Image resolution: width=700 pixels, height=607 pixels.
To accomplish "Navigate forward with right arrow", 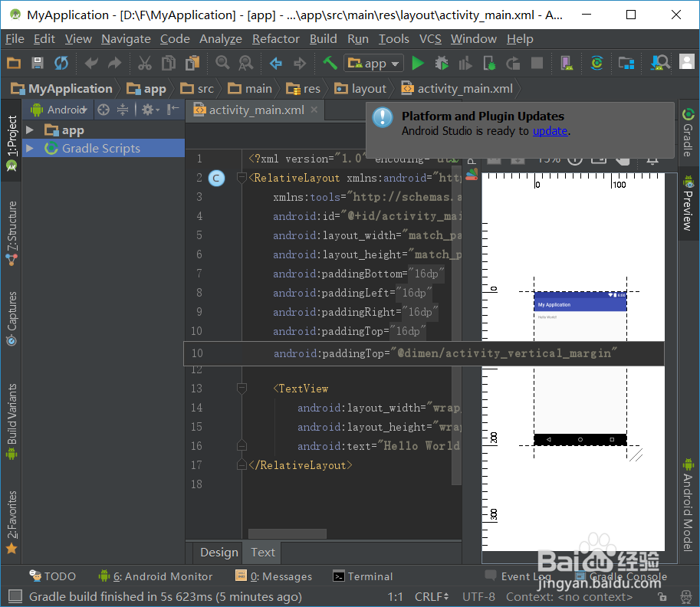I will tap(300, 64).
